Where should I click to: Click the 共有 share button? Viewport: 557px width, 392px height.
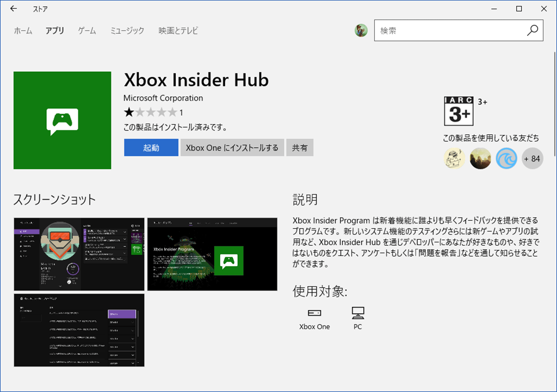click(x=300, y=148)
